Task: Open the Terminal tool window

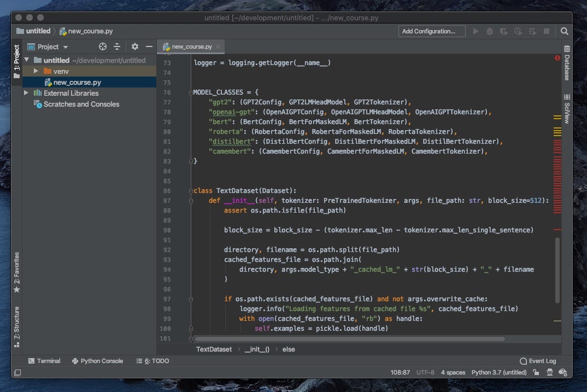Action: [44, 361]
